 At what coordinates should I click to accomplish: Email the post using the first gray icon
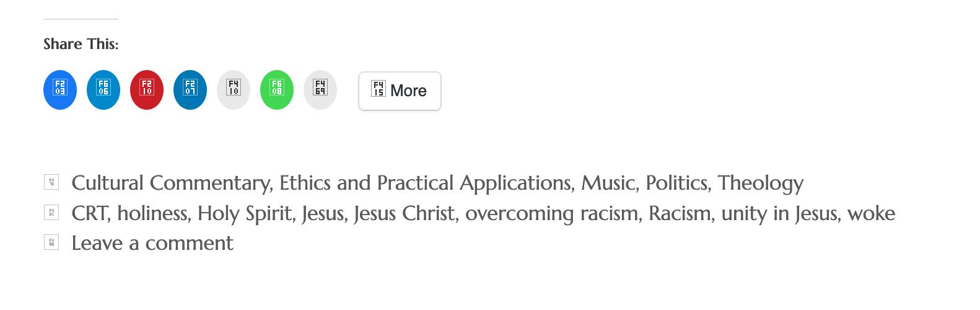[x=234, y=90]
